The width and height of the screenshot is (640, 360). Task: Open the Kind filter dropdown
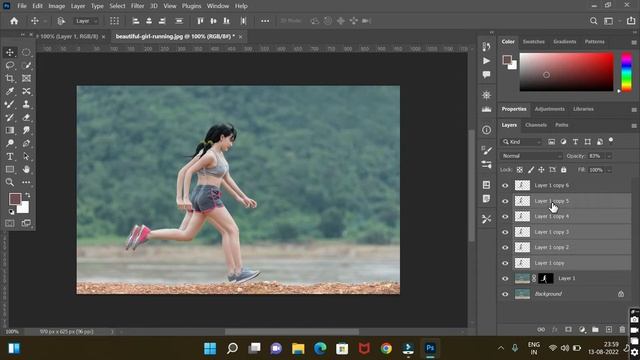tap(521, 142)
